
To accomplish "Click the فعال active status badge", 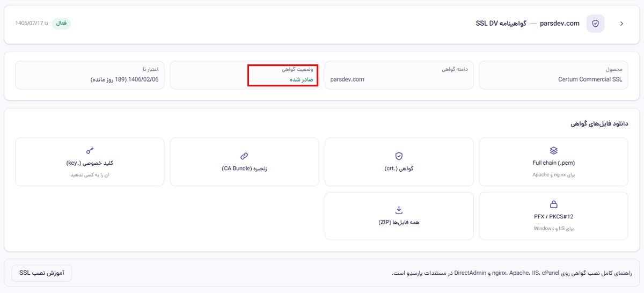I will (x=62, y=24).
